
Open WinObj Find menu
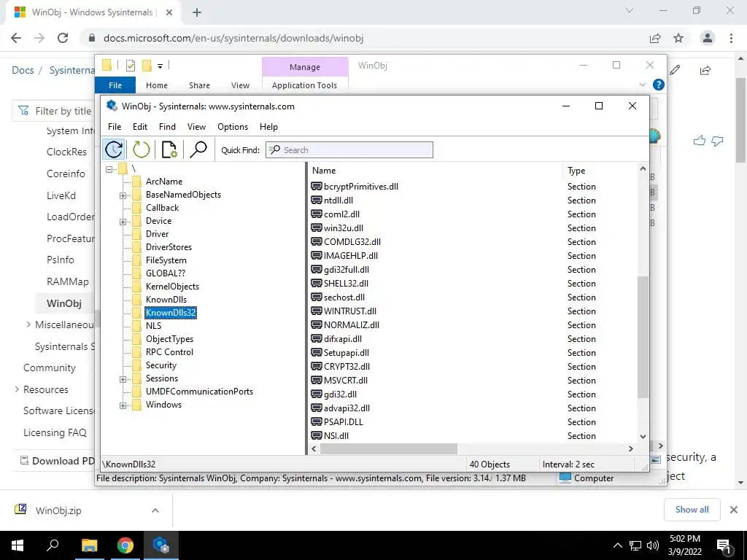click(167, 127)
